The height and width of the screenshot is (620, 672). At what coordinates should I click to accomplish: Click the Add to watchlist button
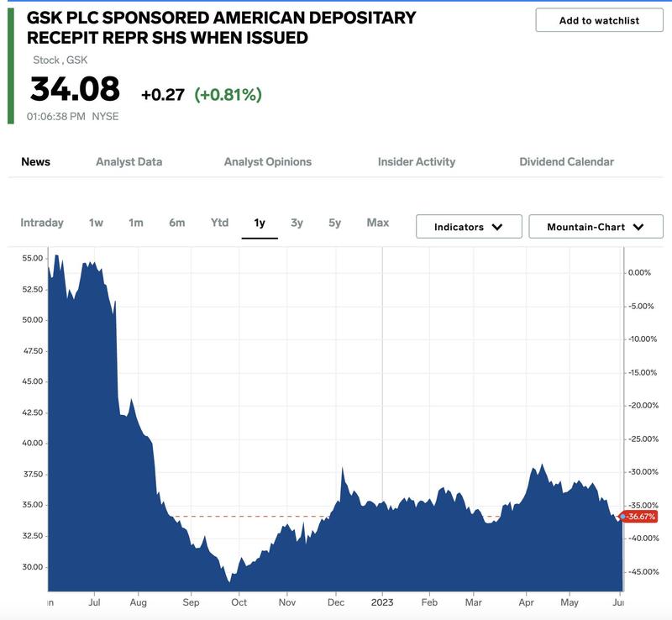tap(599, 20)
